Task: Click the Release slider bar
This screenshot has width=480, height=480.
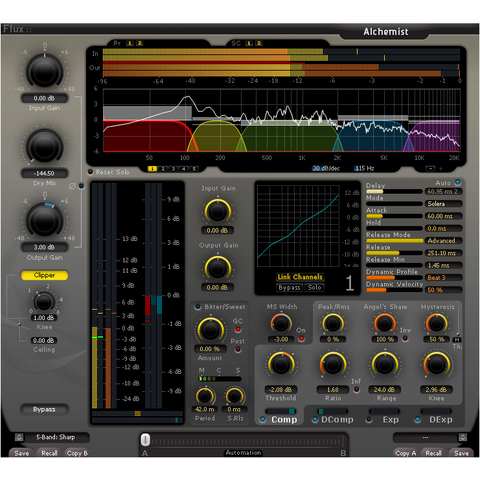Action: [394, 253]
